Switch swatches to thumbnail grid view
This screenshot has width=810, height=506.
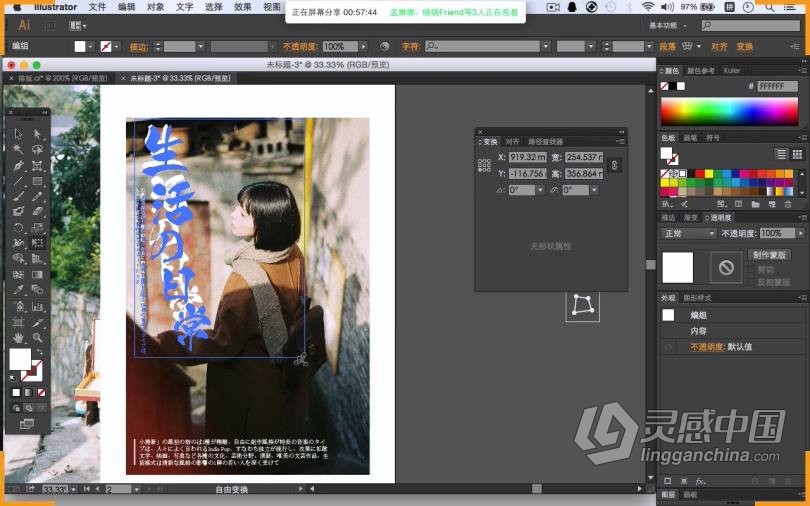pyautogui.click(x=797, y=154)
